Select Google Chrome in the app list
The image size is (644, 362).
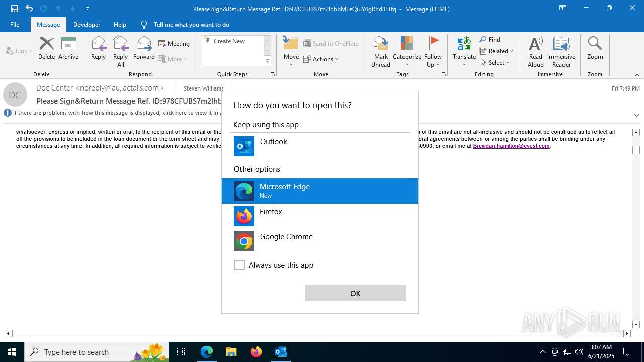(x=320, y=241)
